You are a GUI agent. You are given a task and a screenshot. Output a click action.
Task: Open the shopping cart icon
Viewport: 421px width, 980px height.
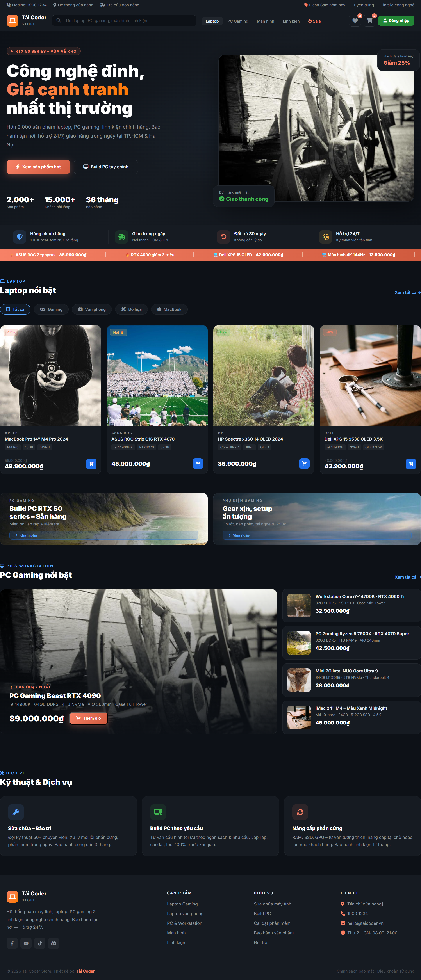click(x=369, y=21)
